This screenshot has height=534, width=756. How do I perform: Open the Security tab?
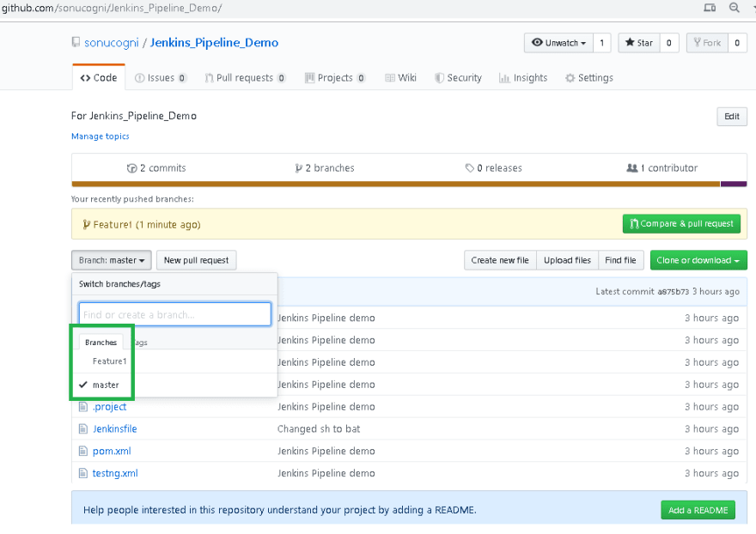click(458, 77)
